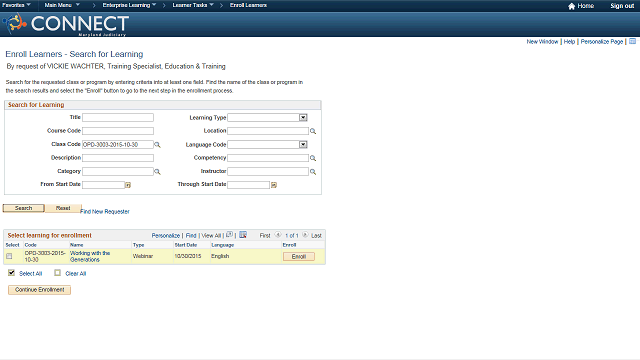Click the Sign out link

click(622, 6)
